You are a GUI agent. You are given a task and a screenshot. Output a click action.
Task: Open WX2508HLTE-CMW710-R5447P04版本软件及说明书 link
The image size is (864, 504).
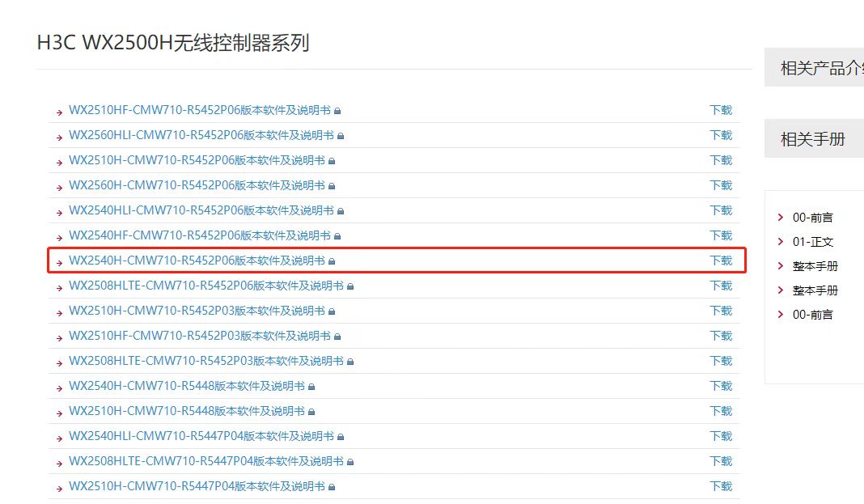pyautogui.click(x=206, y=461)
